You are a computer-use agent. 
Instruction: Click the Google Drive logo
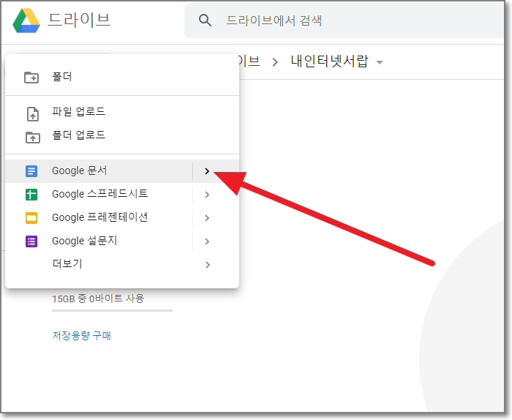point(26,20)
